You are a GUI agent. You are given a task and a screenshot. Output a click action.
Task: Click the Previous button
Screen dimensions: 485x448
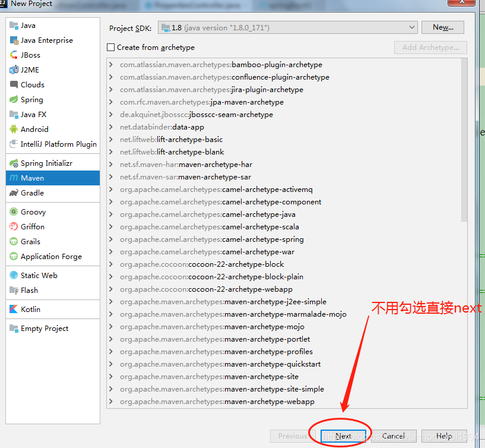click(x=293, y=436)
